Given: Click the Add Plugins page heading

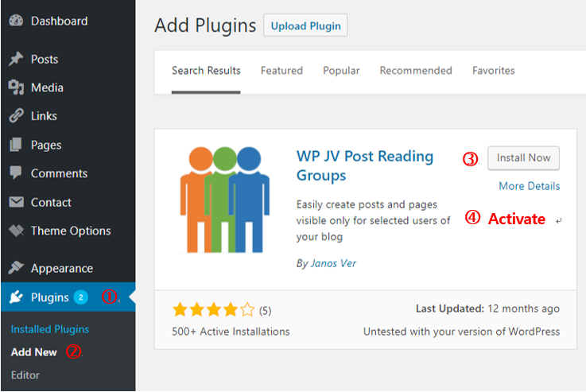Looking at the screenshot, I should pos(205,25).
